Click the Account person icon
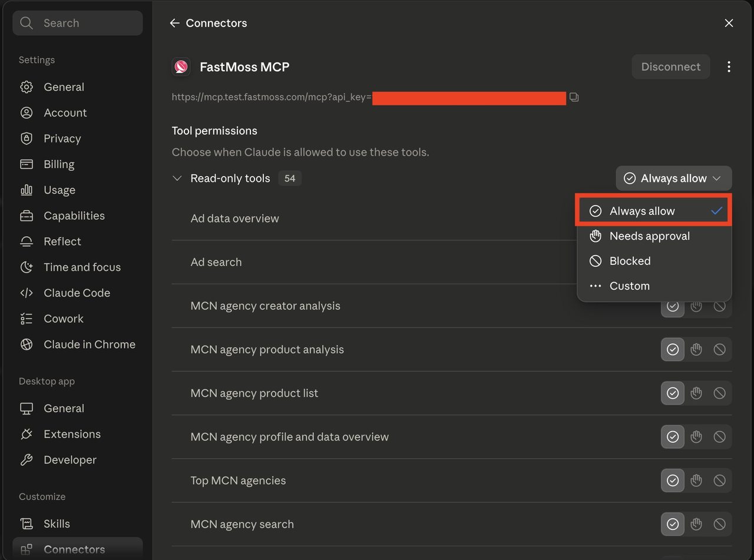Screen dimensions: 754x560 [x=27, y=112]
